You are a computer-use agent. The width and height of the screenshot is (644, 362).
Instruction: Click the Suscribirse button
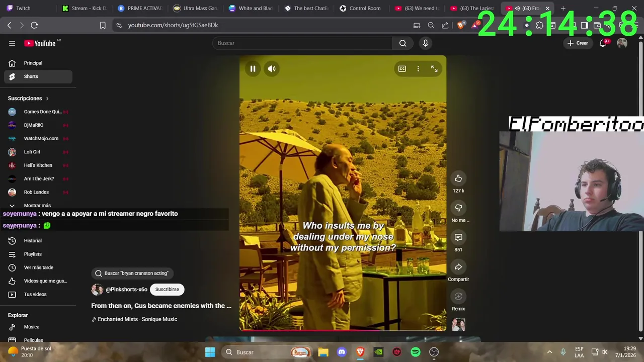click(167, 290)
